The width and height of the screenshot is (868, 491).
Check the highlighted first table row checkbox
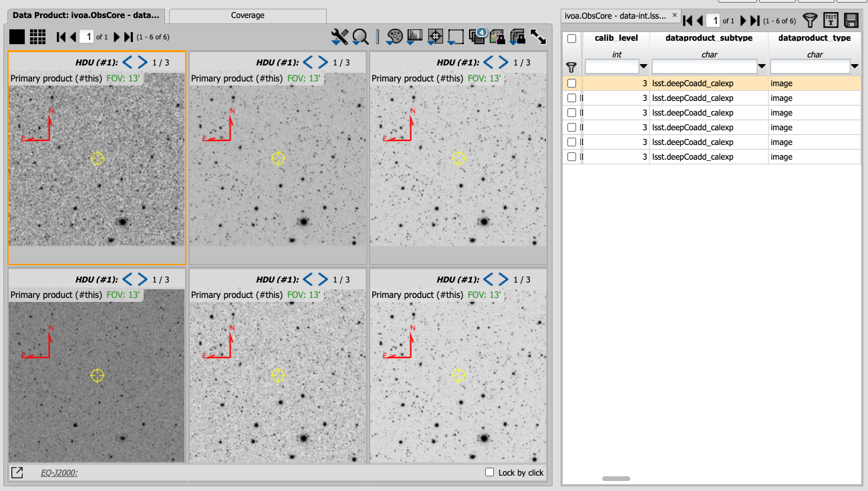point(571,84)
